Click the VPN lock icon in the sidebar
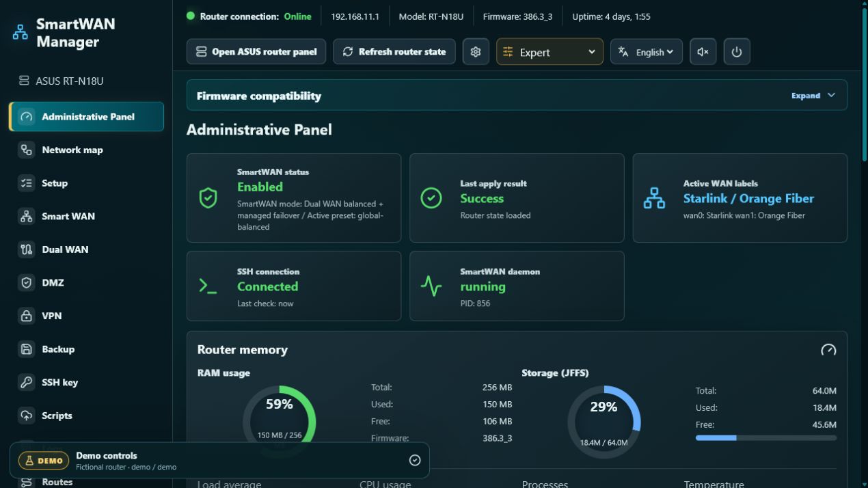Screen dimensions: 868x488 (x=26, y=316)
